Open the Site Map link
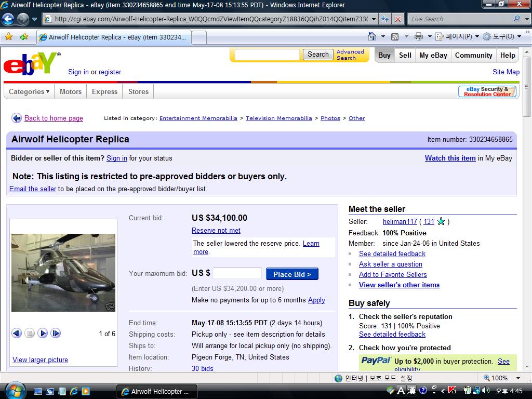Viewport: 532px width, 399px height. tap(506, 72)
